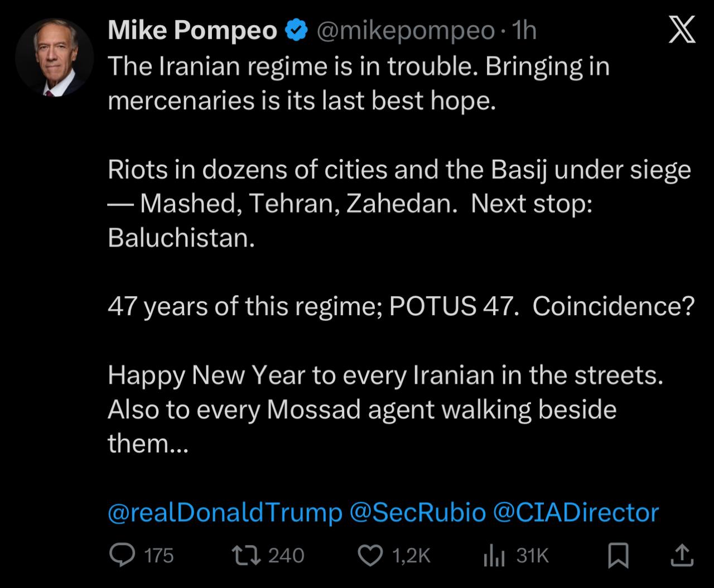This screenshot has width=714, height=588.
Task: Click the 31K views count
Action: click(533, 555)
